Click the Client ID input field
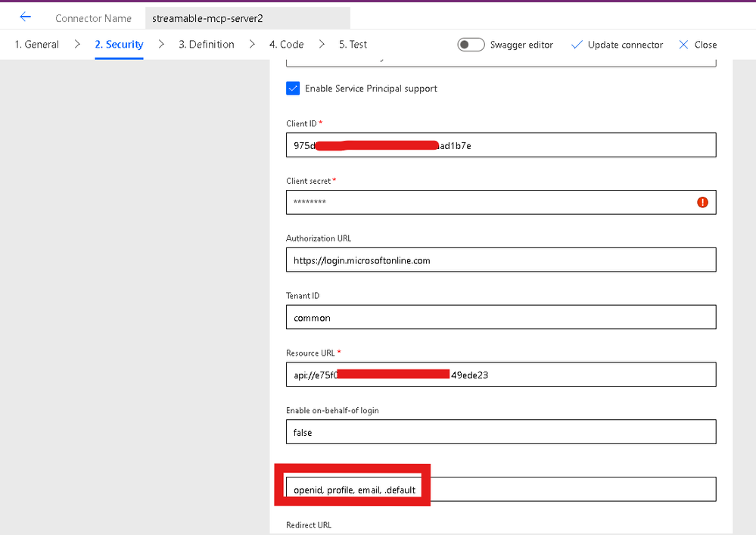 coord(501,145)
